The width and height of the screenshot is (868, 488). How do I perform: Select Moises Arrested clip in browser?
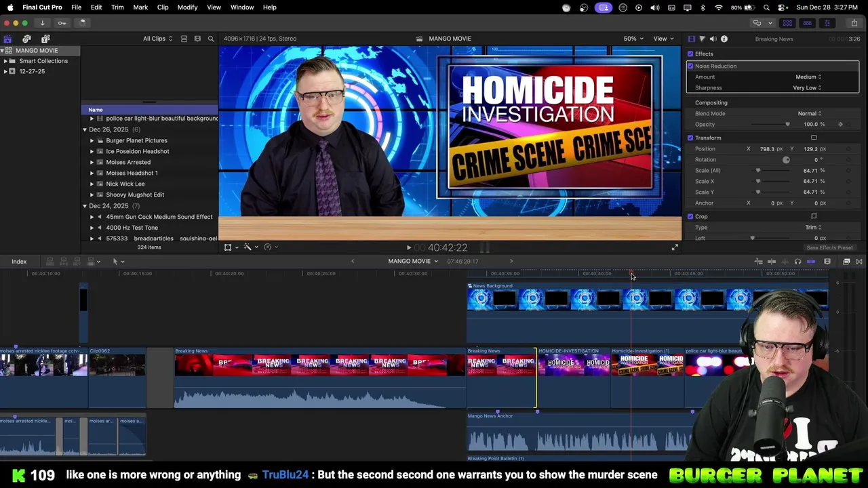(x=128, y=162)
